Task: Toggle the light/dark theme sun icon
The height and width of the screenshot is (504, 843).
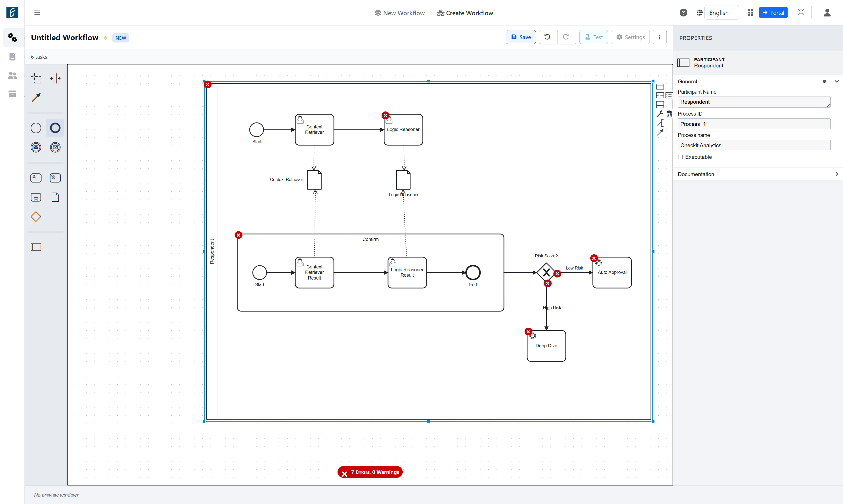Action: (x=801, y=12)
